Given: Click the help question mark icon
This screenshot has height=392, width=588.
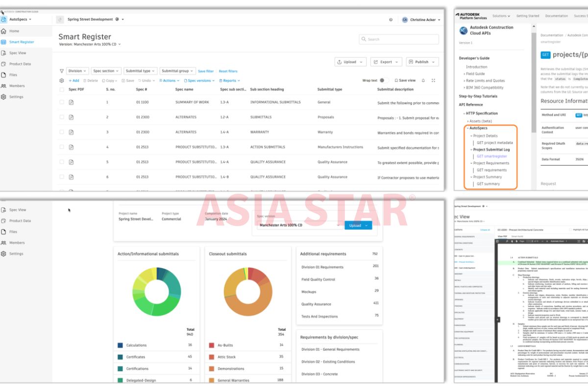Looking at the screenshot, I should [391, 20].
